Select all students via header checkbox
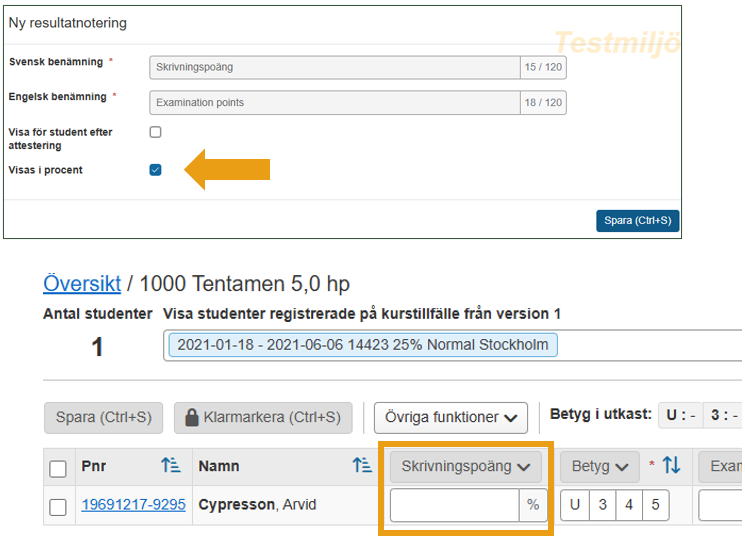745x547 pixels. (59, 468)
